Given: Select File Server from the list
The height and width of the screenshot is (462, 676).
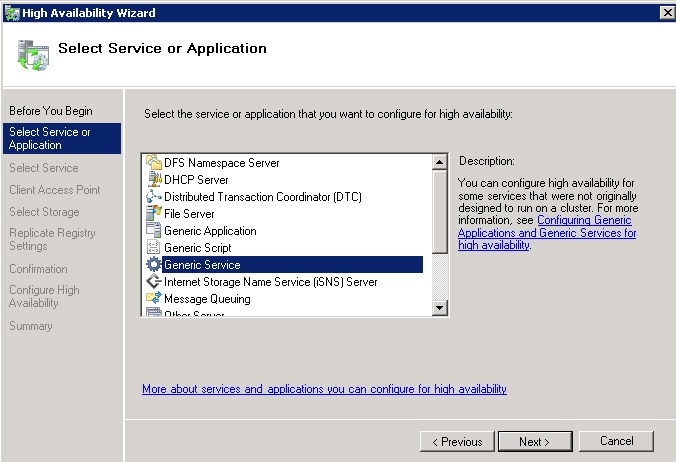Looking at the screenshot, I should pos(189,214).
